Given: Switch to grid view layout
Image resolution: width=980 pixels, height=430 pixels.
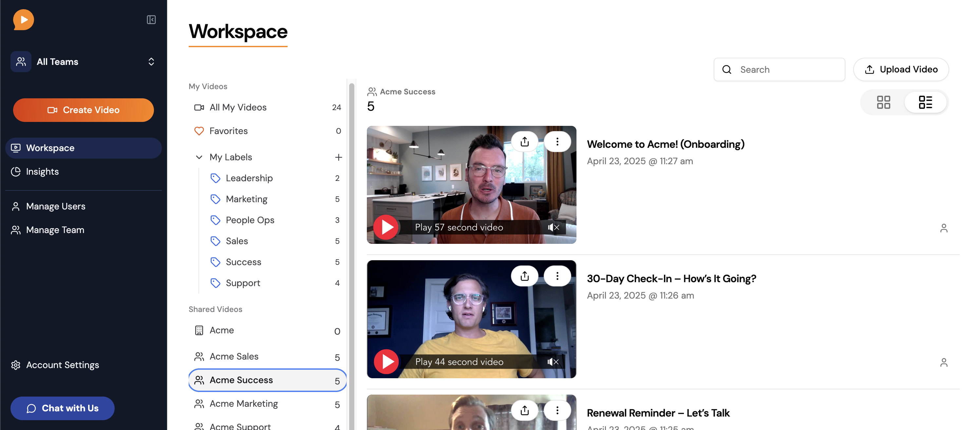Looking at the screenshot, I should (x=883, y=102).
